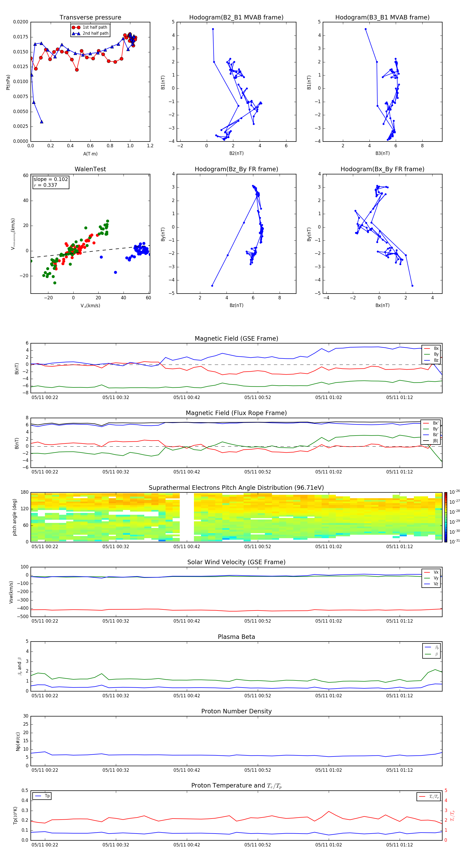This screenshot has width=473, height=868.
Task: Click the 'WalenTest' plot title
Action: [90, 169]
